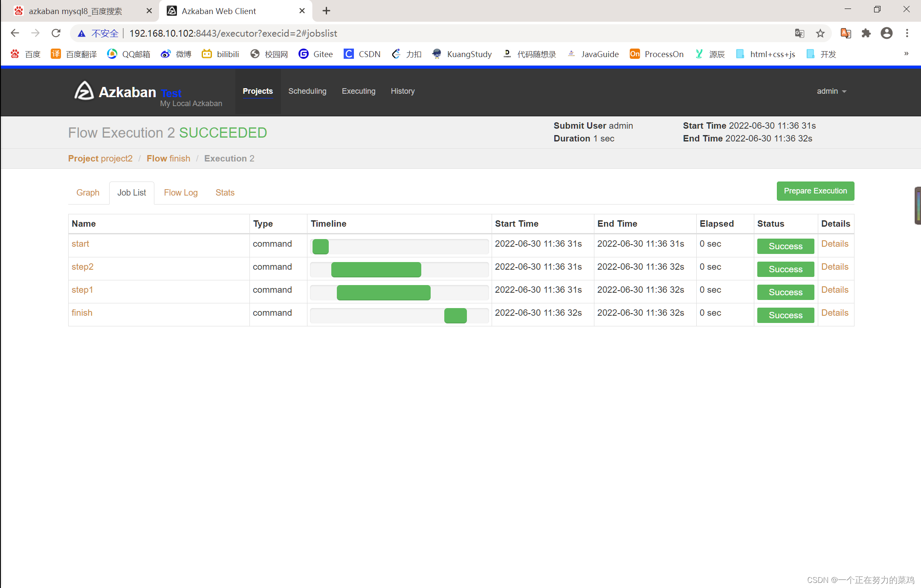Close the Azkaban Web Client tab
921x588 pixels.
coord(302,11)
